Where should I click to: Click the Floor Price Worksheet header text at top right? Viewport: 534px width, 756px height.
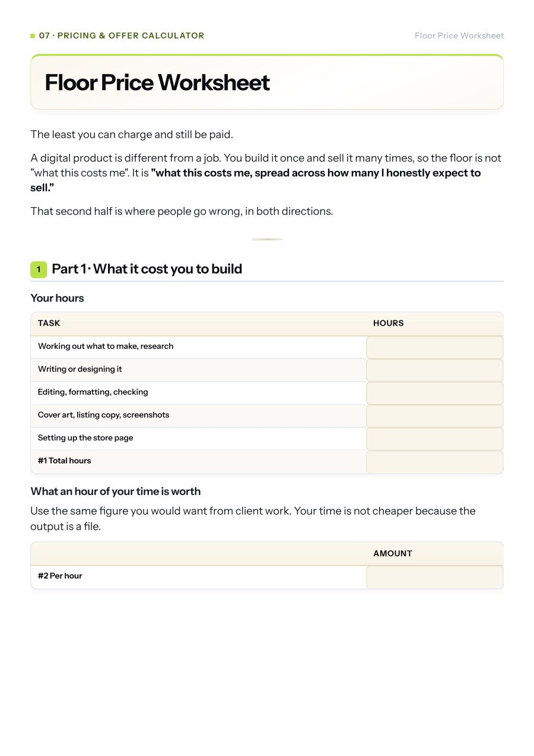459,36
